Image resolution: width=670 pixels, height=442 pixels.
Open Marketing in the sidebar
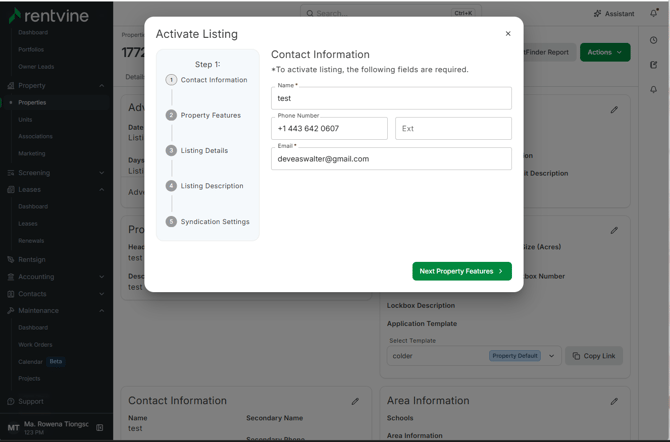[x=32, y=153]
